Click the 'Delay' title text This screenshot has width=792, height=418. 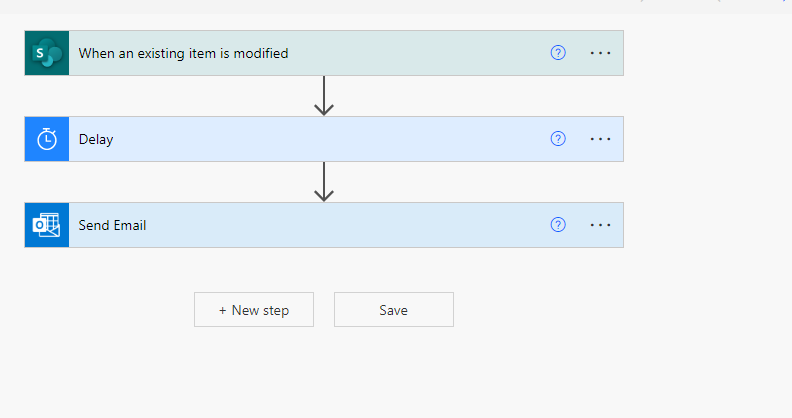coord(96,139)
